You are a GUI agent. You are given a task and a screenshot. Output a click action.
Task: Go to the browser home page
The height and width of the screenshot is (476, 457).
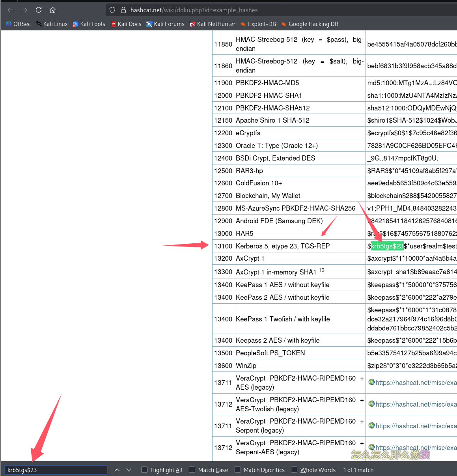point(52,10)
